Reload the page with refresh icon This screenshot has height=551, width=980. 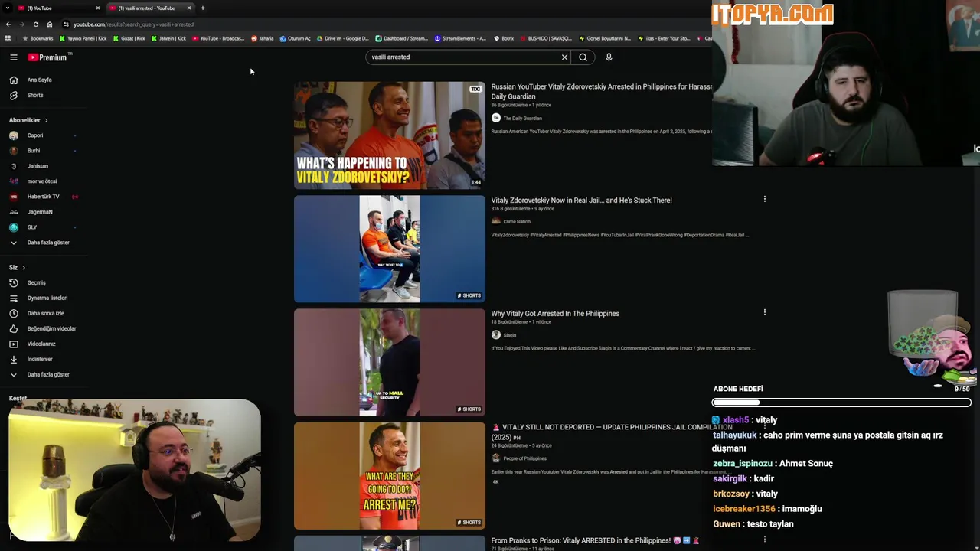tap(35, 24)
